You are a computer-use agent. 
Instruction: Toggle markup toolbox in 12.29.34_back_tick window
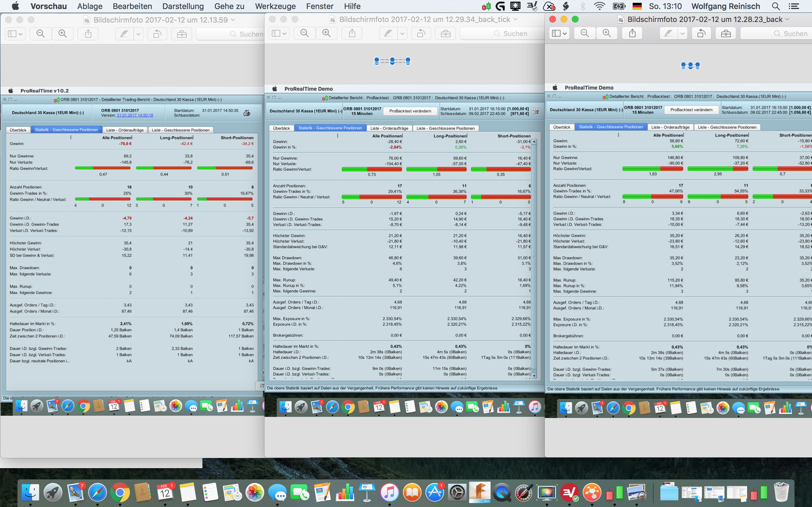445,34
